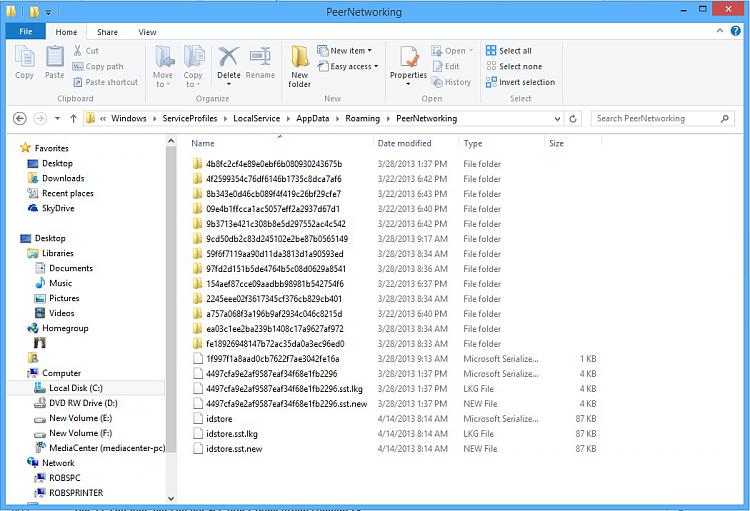Click Copy path in Clipboard group

coord(98,67)
